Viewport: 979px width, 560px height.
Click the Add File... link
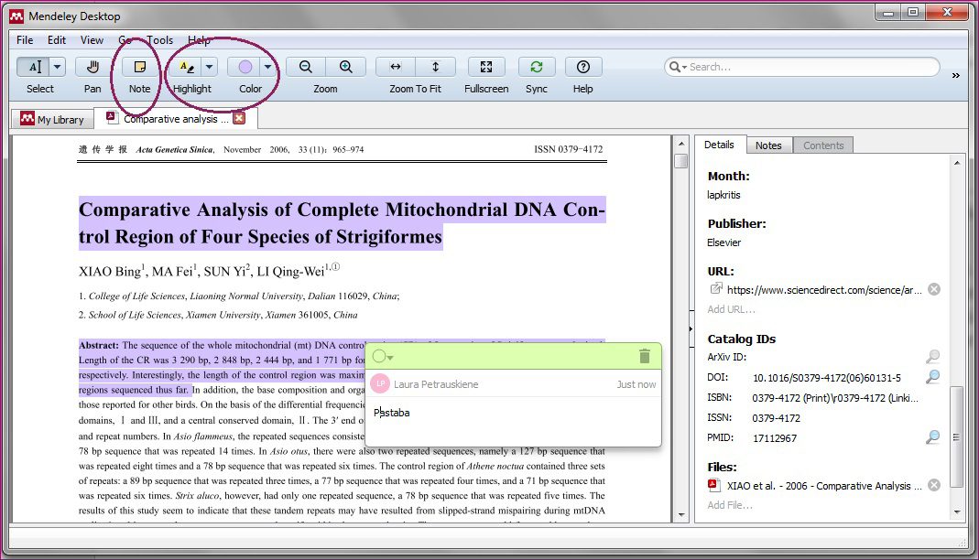click(x=730, y=505)
